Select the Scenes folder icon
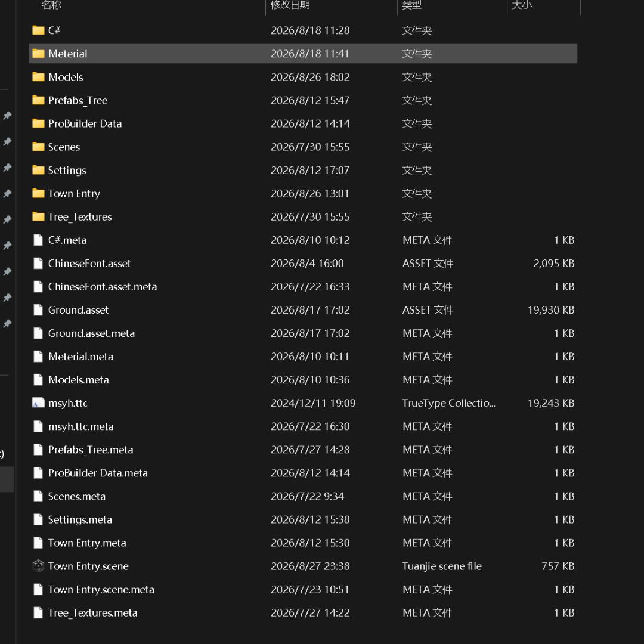Viewport: 644px width, 644px height. [x=38, y=147]
